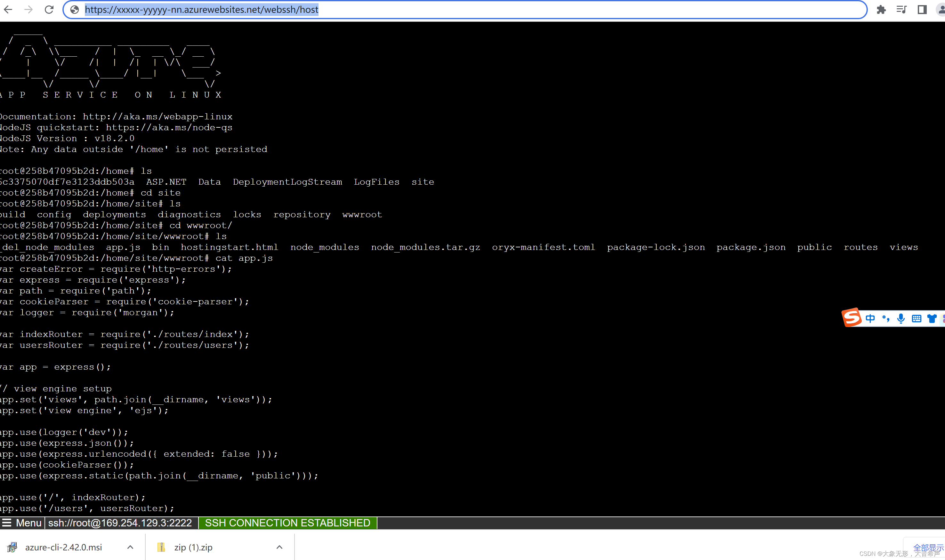Open downloaded azure-cli-2.42.0.msi file
945x560 pixels.
[63, 547]
